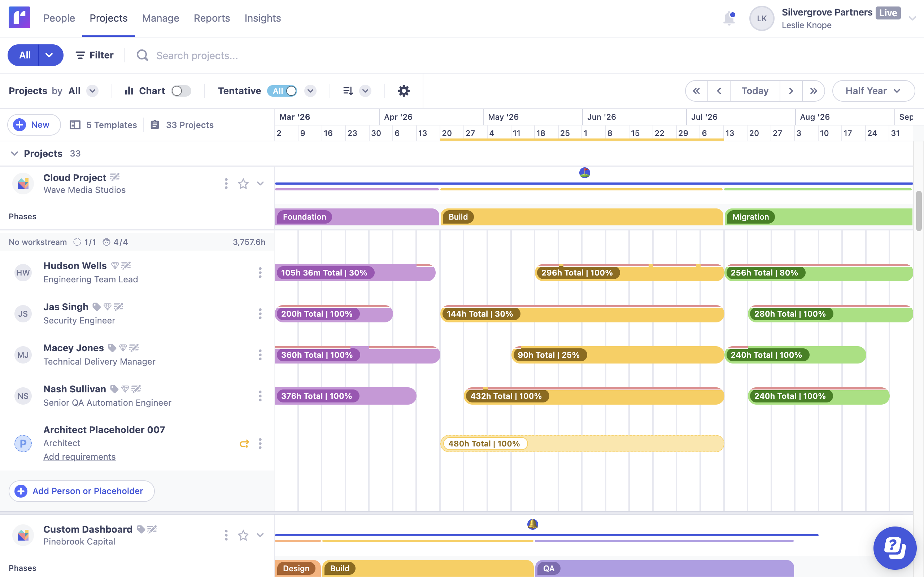
Task: Open Custom Dashboard three-dot menu
Action: (x=226, y=535)
